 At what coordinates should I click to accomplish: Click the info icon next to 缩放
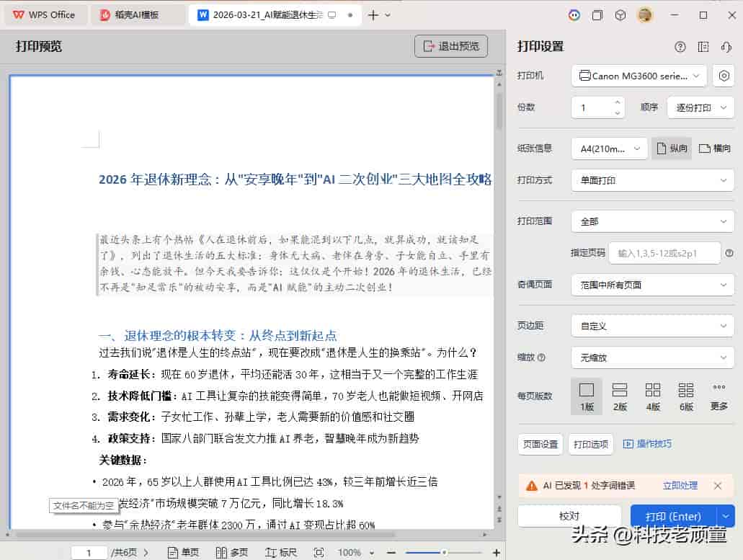pyautogui.click(x=542, y=357)
